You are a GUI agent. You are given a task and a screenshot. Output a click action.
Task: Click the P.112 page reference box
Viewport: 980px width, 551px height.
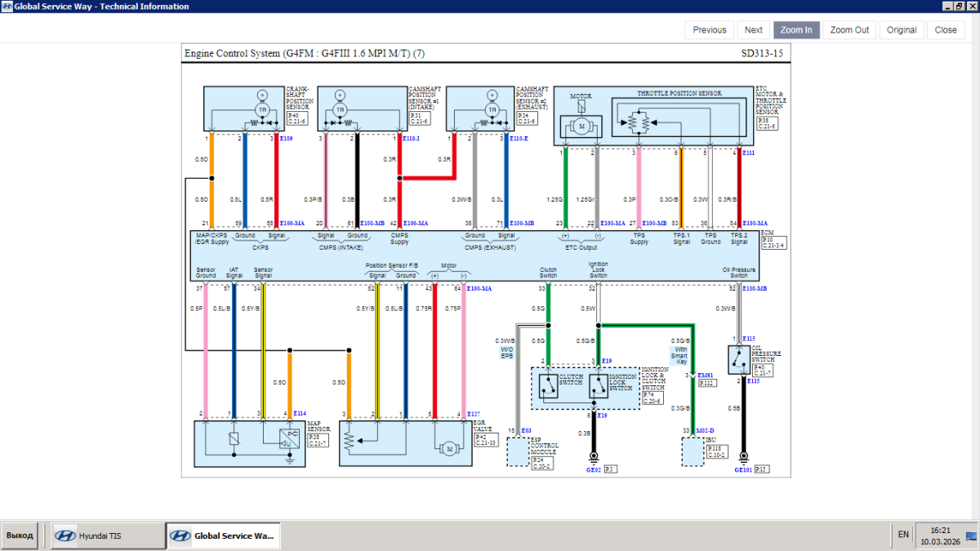(x=706, y=384)
